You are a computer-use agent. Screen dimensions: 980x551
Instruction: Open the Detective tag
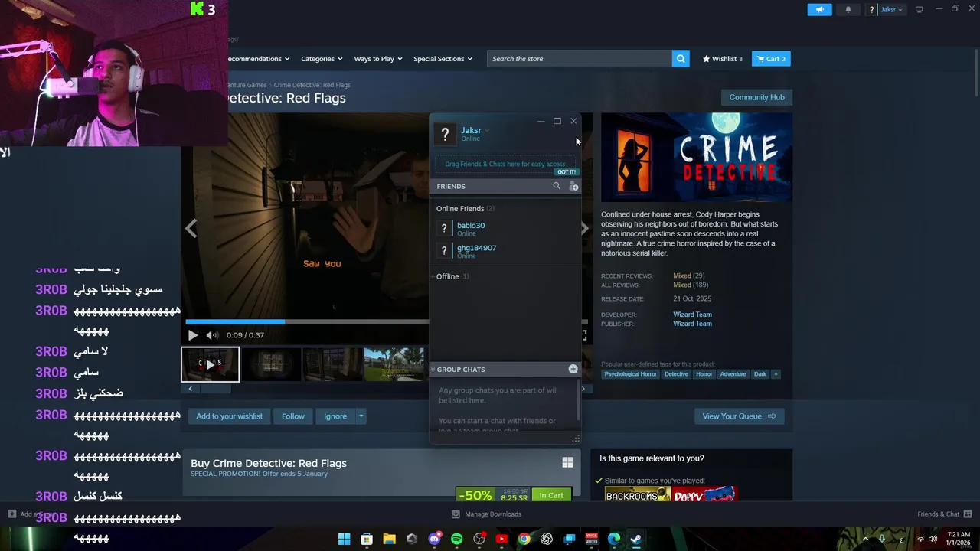pos(676,374)
